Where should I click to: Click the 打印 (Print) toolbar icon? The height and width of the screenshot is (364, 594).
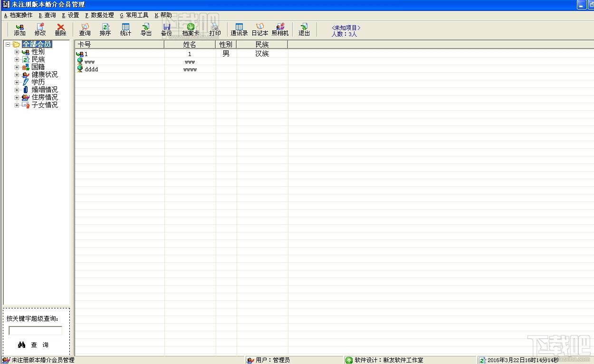(x=215, y=29)
